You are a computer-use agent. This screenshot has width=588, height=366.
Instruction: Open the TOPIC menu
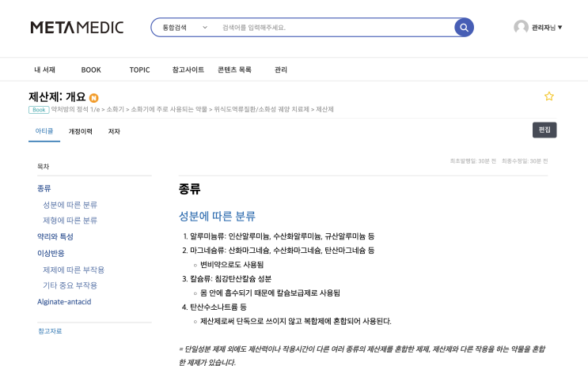point(139,70)
